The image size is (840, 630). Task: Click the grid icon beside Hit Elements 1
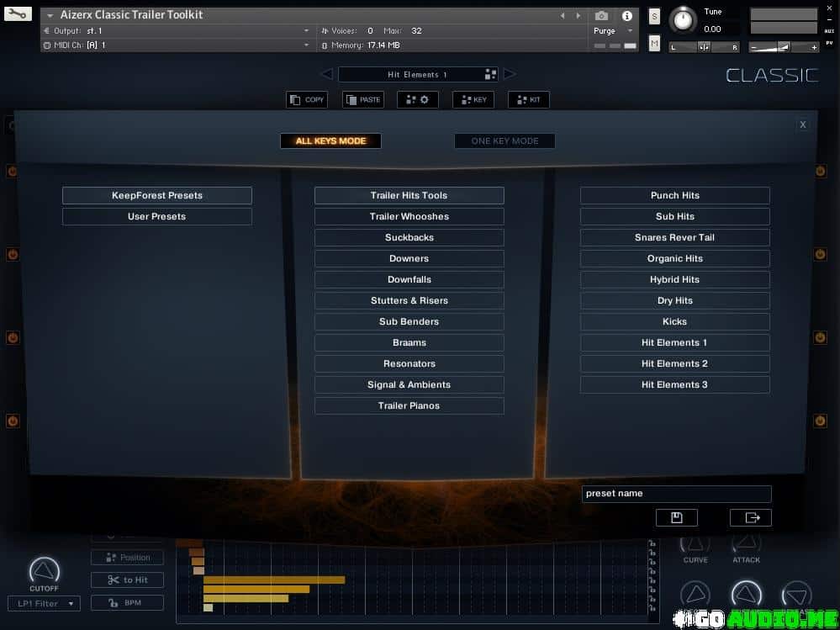click(x=490, y=75)
